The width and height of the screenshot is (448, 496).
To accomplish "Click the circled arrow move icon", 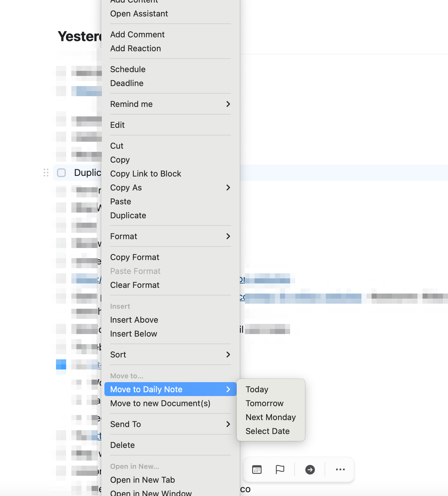I will (x=310, y=470).
